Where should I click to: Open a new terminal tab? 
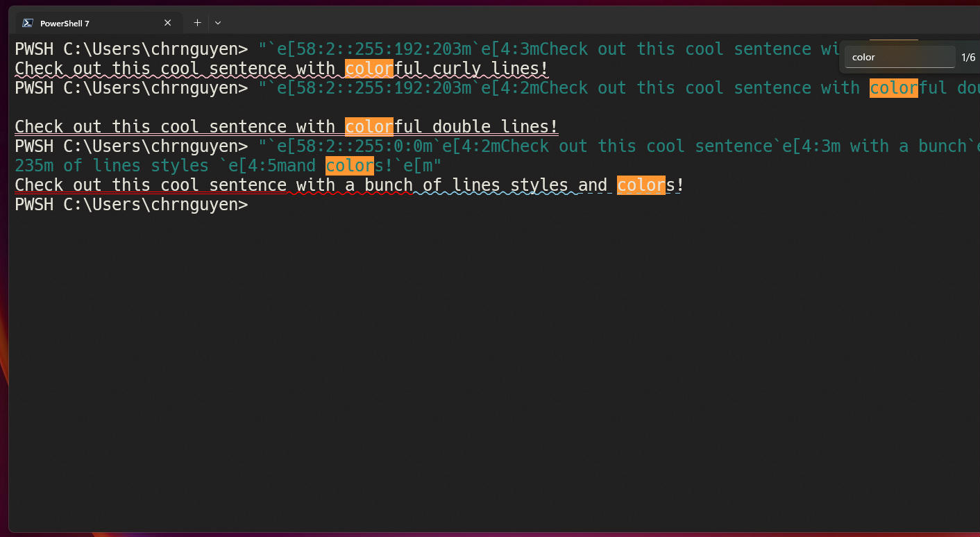(197, 23)
